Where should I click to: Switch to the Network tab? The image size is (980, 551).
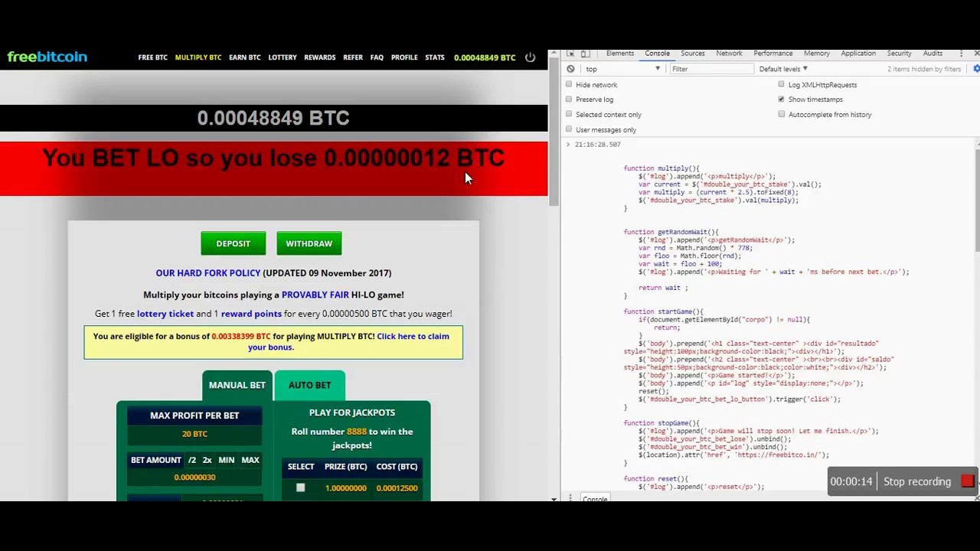click(729, 54)
